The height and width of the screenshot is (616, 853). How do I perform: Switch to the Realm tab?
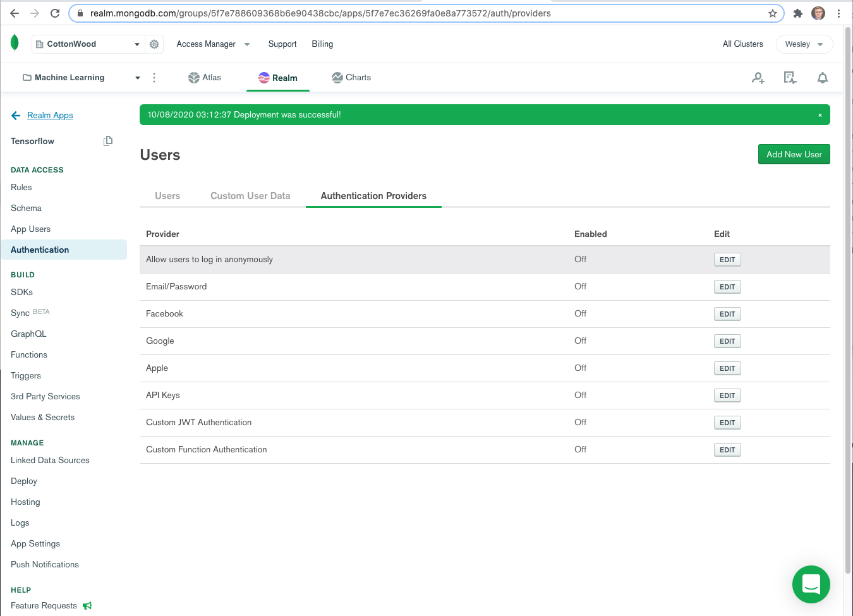[278, 78]
